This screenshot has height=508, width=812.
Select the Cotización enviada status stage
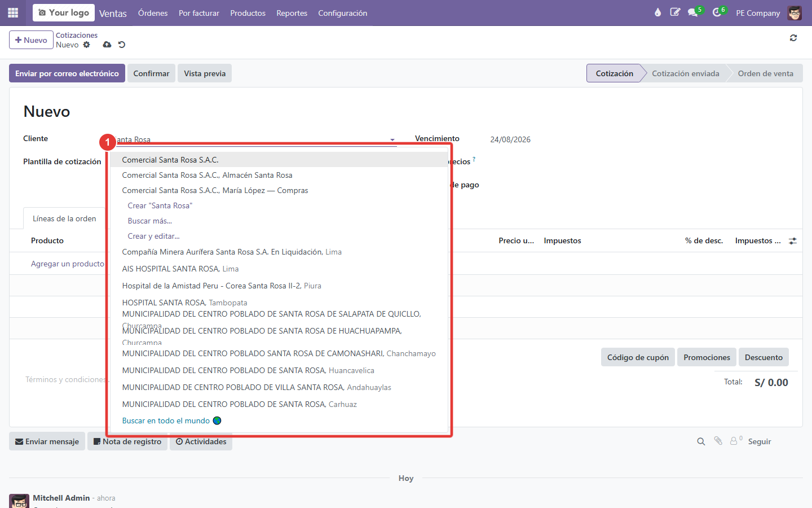(x=685, y=73)
